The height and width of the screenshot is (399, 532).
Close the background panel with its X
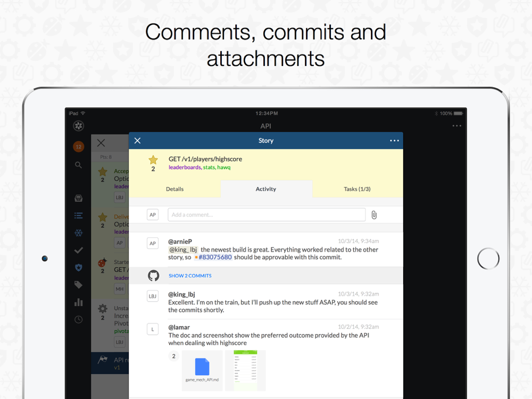101,143
